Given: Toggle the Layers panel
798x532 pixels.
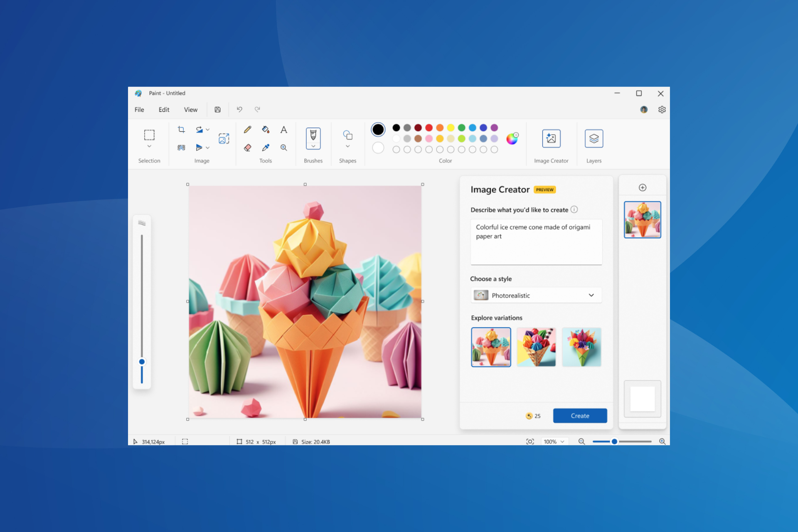Looking at the screenshot, I should (594, 138).
